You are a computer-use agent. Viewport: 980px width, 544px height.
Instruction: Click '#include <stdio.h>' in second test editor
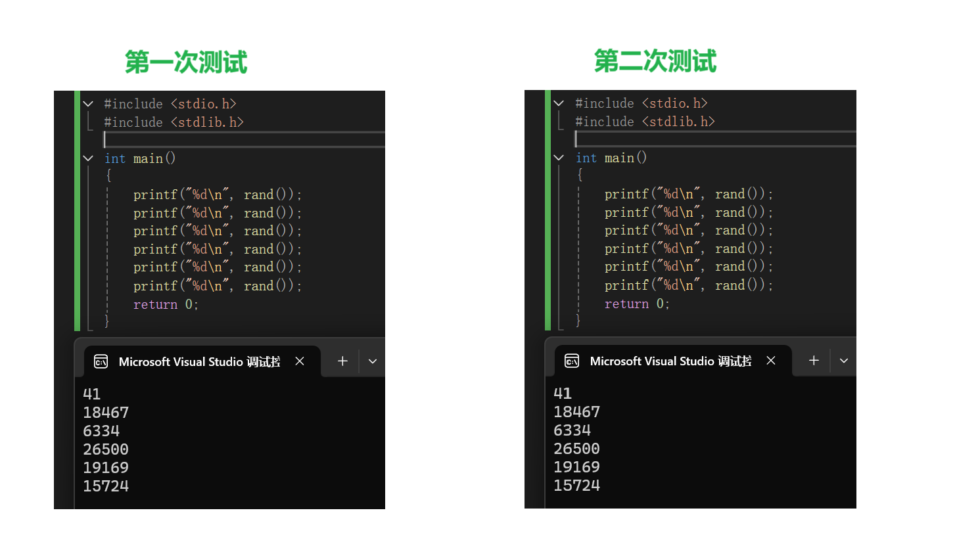click(x=642, y=103)
